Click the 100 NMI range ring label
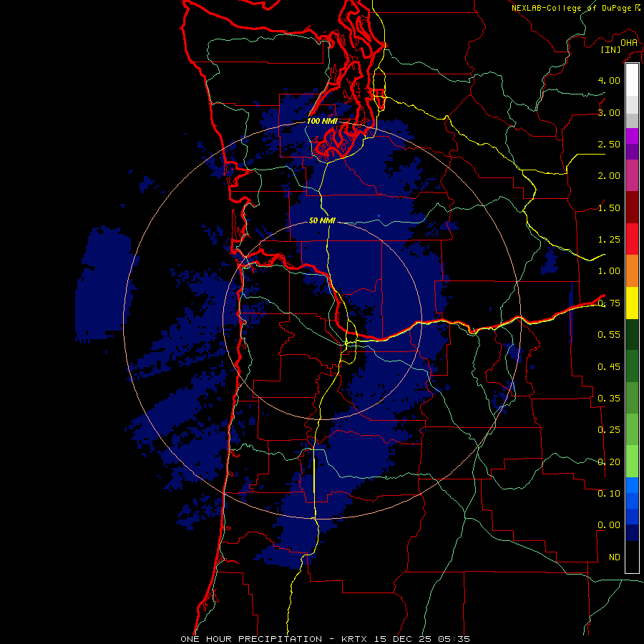The width and height of the screenshot is (644, 644). click(323, 121)
